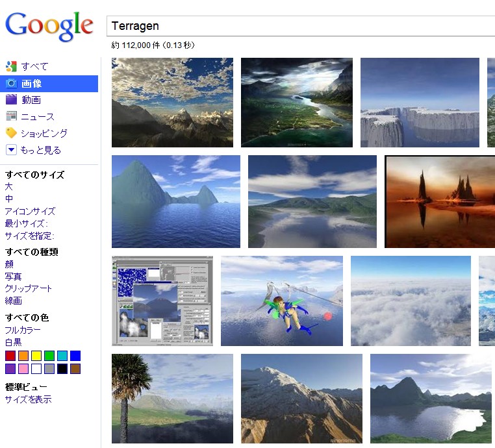The image size is (495, 448).
Task: Open the snow-capped rocky mountain thumbnail
Action: 302,399
